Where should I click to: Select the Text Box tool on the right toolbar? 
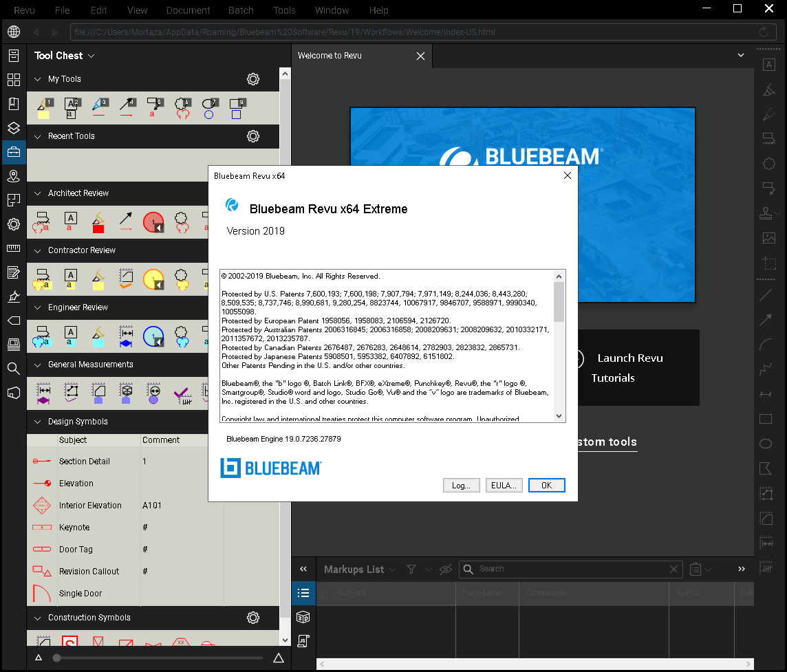coord(768,64)
